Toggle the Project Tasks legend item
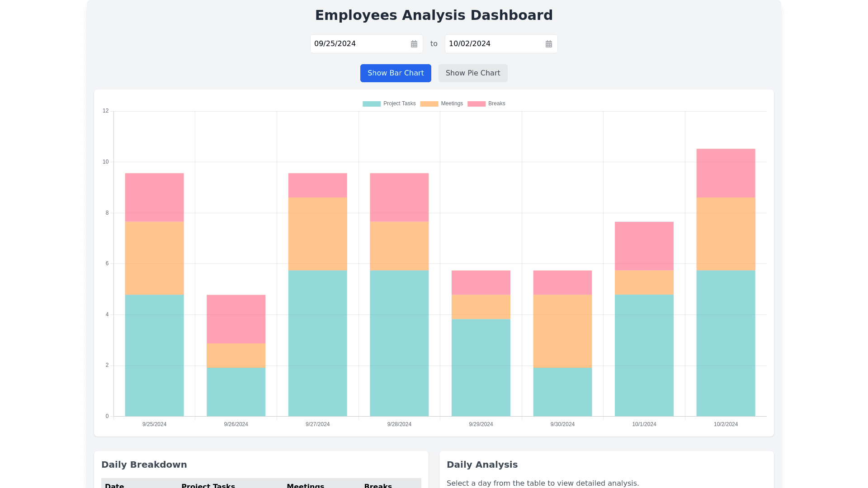 [399, 103]
